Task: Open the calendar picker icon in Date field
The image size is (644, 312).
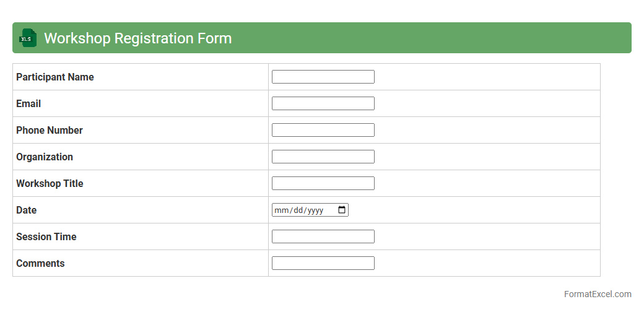Action: click(x=342, y=210)
